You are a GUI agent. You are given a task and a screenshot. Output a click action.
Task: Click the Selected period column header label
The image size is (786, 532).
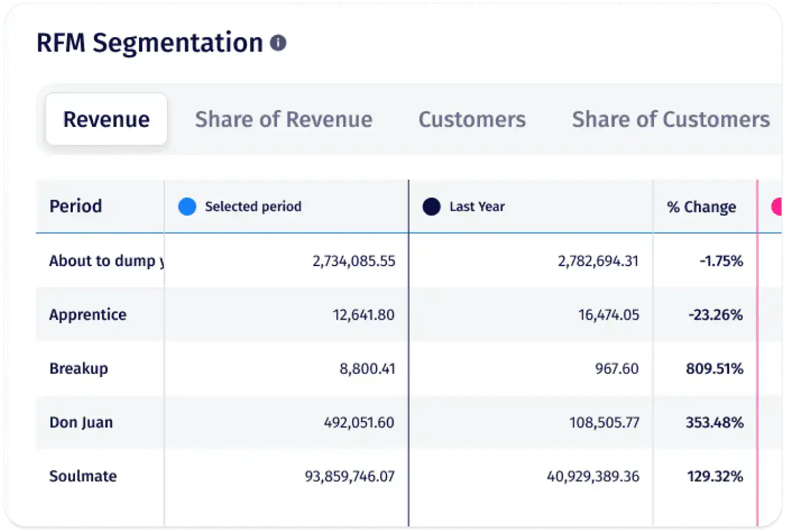pyautogui.click(x=253, y=206)
